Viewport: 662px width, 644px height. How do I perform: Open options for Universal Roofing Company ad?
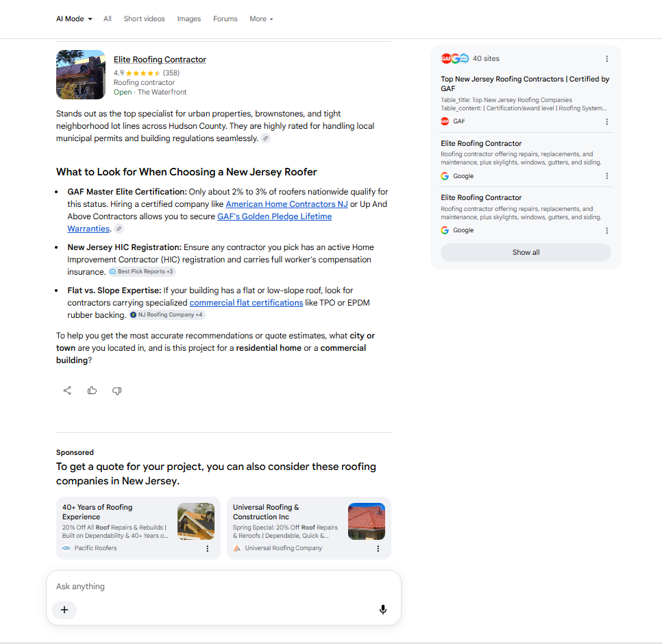pos(378,549)
